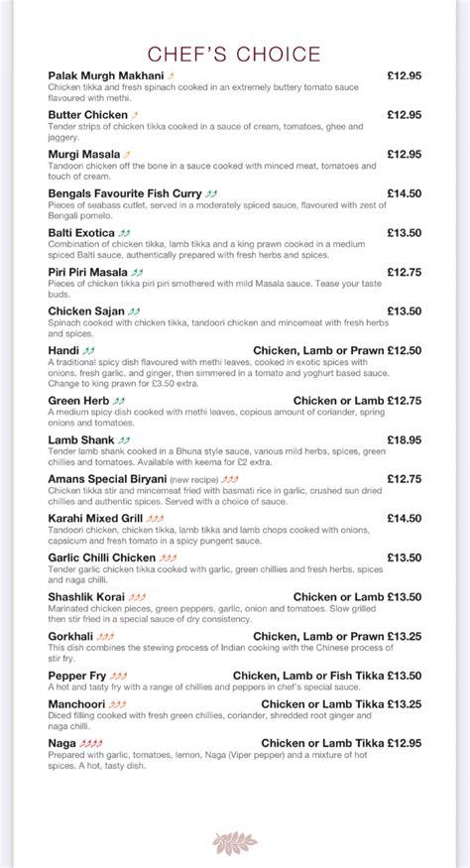Click the Chef's Choice heading

pos(234,55)
